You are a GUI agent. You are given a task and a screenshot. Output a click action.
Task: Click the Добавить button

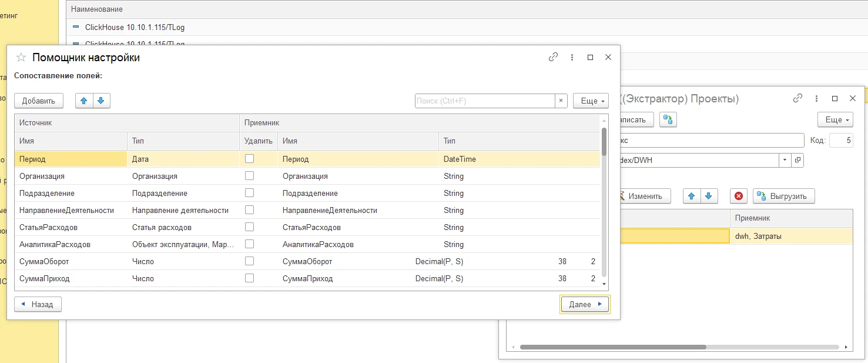pyautogui.click(x=39, y=101)
